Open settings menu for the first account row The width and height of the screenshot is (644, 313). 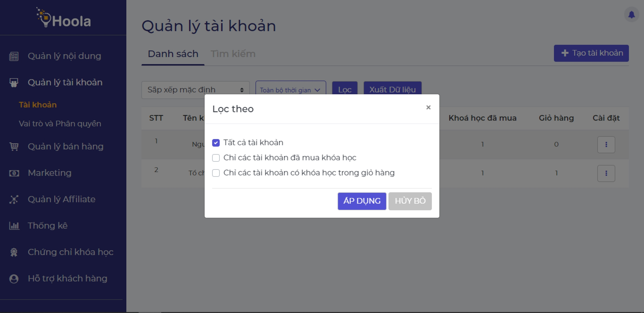606,145
